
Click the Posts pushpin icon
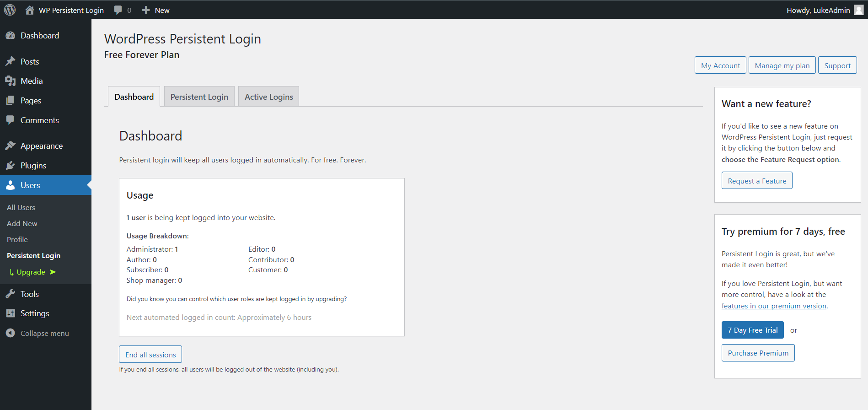(x=10, y=61)
